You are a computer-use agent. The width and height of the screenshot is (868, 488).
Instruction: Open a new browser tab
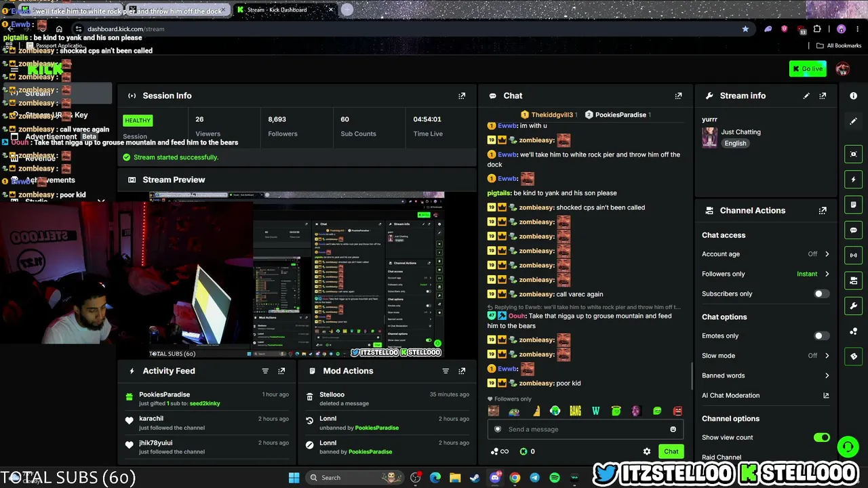click(x=347, y=9)
